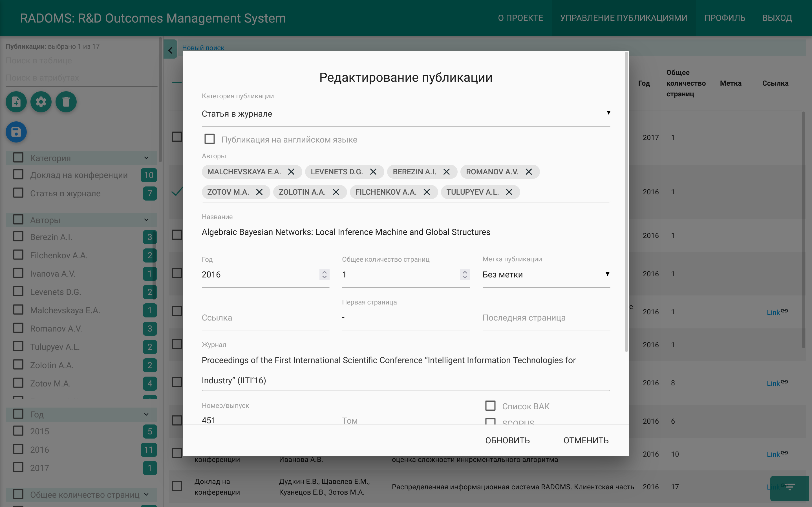Screen dimensions: 812x507
Task: Open publication category dropdown
Action: click(405, 114)
